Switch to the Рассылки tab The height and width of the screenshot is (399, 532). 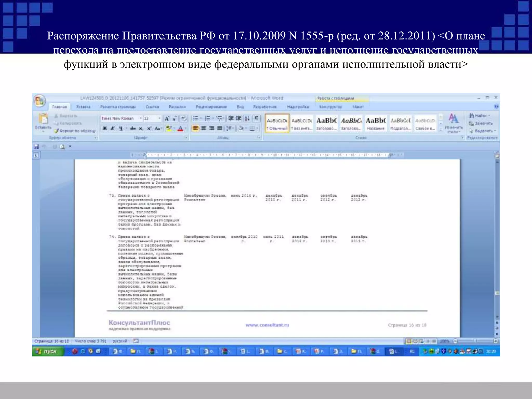(x=177, y=107)
